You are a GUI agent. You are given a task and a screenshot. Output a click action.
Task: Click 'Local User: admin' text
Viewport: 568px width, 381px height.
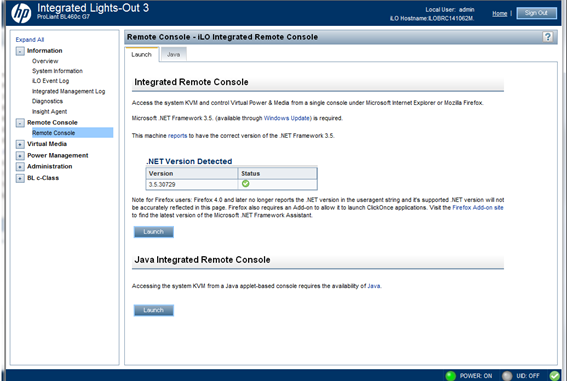point(450,10)
